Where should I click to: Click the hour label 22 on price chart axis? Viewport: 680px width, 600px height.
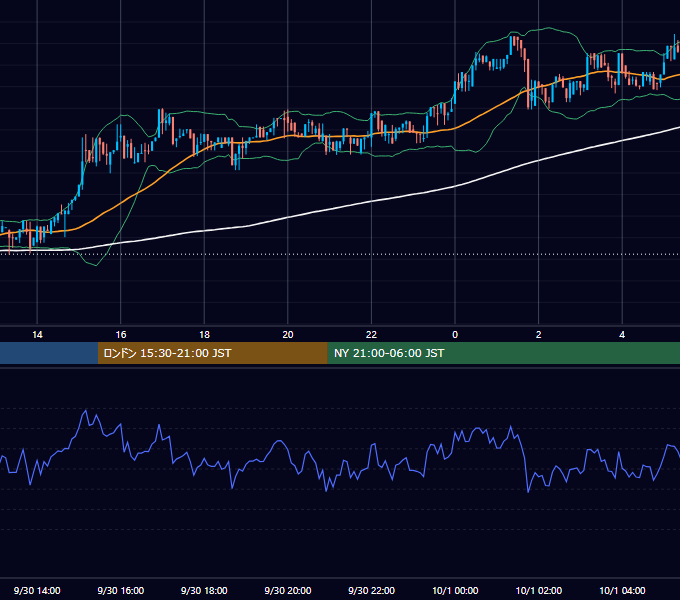click(x=371, y=335)
